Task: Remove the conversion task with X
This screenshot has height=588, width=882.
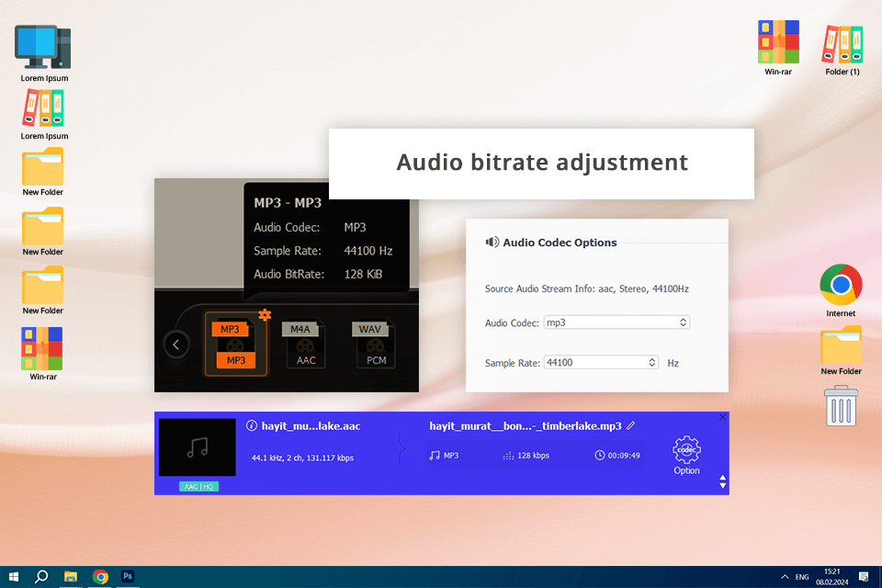Action: [722, 417]
